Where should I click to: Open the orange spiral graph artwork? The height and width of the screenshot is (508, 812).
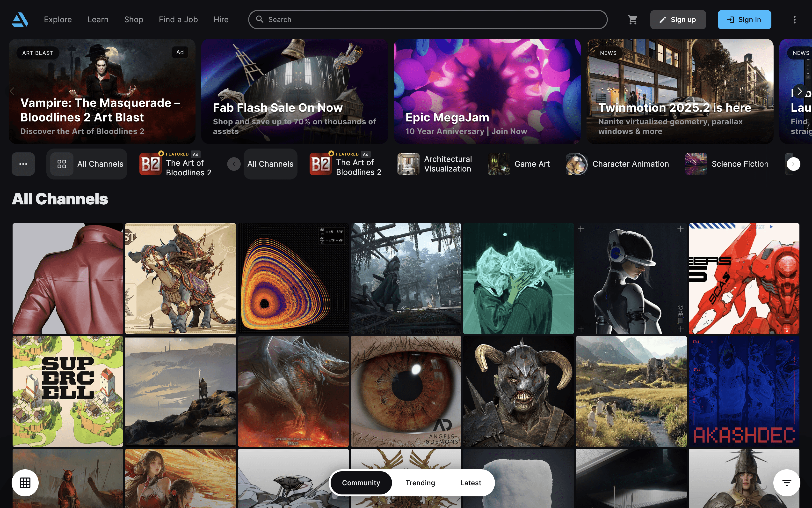[293, 278]
